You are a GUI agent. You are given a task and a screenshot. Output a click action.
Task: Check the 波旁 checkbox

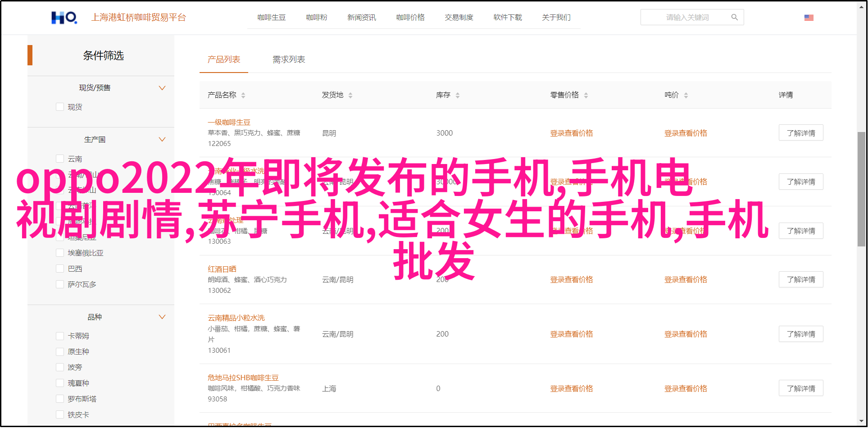60,367
